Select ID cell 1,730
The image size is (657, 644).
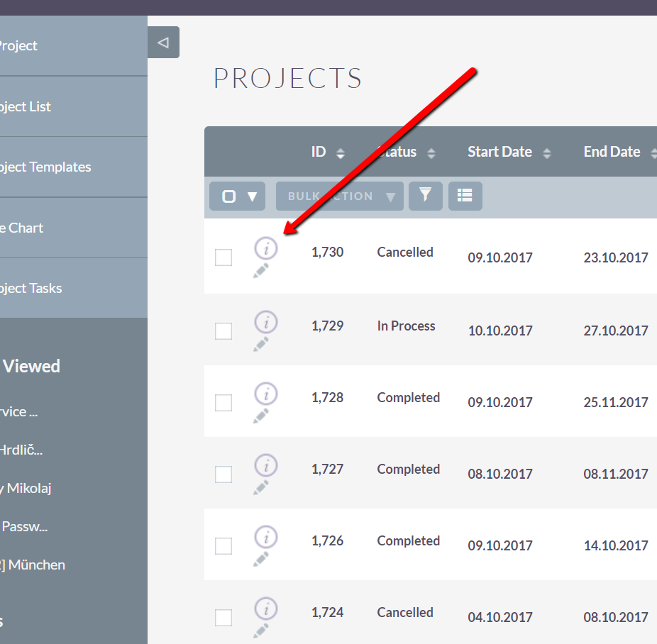[x=327, y=252]
